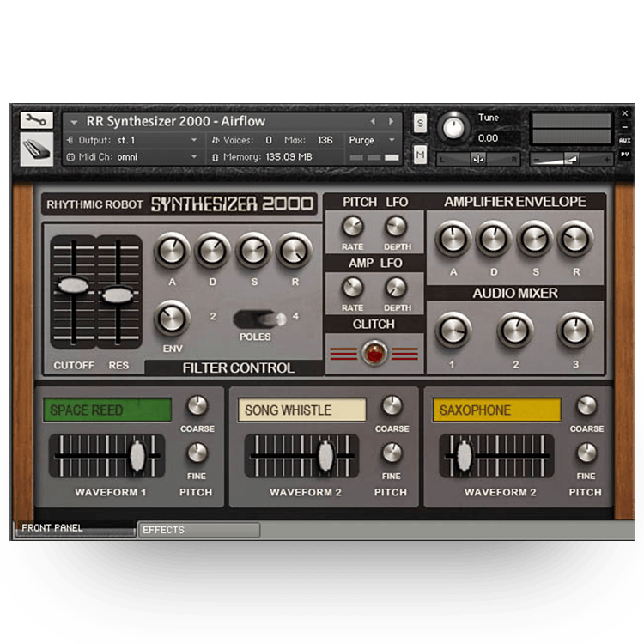Click the SPACE REED waveform display
Image resolution: width=644 pixels, height=644 pixels.
coord(107,410)
